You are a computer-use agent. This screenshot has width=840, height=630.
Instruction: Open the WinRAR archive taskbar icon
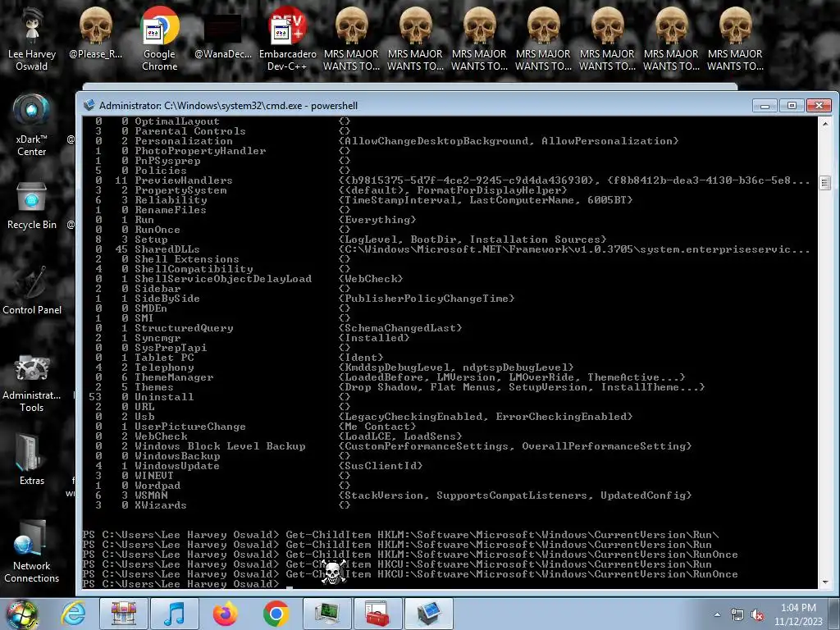[x=124, y=614]
